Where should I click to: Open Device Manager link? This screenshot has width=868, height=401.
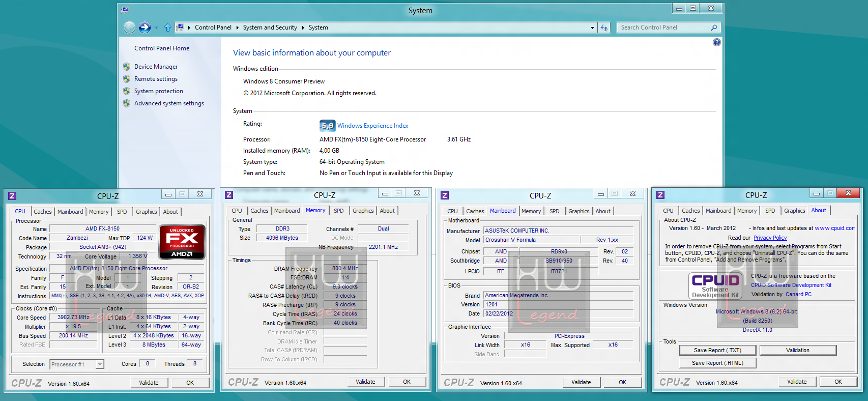(156, 67)
